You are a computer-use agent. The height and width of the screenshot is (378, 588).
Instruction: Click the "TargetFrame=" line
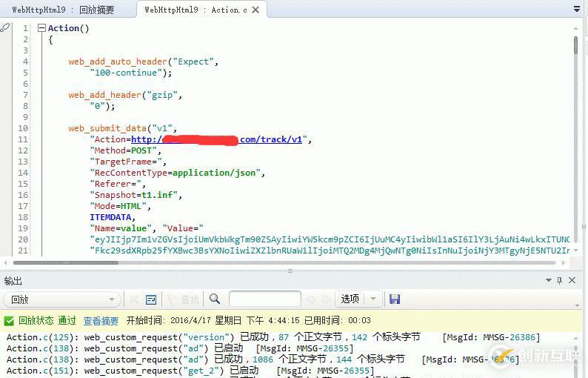coord(128,162)
